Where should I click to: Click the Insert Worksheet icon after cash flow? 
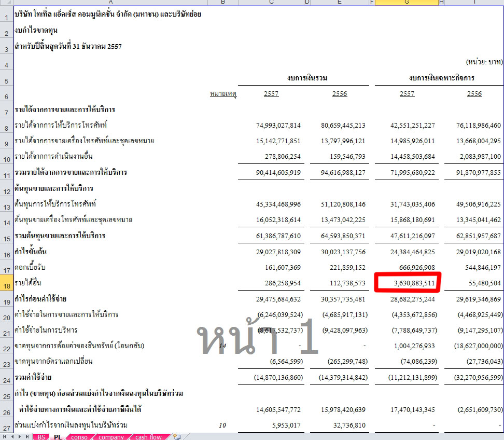(177, 436)
